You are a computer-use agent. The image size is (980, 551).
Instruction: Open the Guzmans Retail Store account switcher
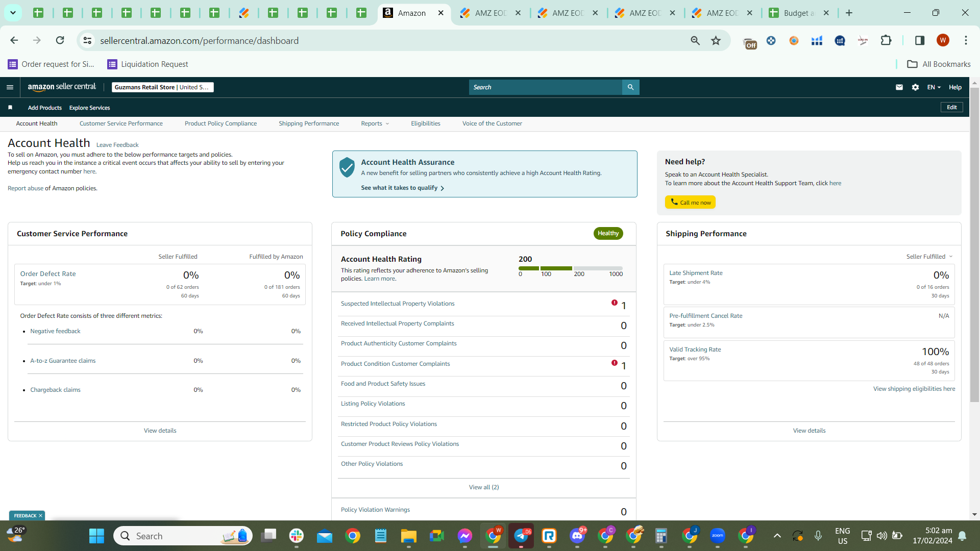pyautogui.click(x=162, y=87)
